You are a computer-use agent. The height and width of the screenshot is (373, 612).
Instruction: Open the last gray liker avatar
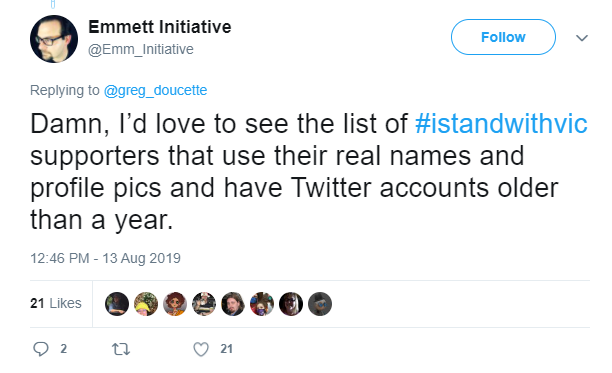[320, 304]
